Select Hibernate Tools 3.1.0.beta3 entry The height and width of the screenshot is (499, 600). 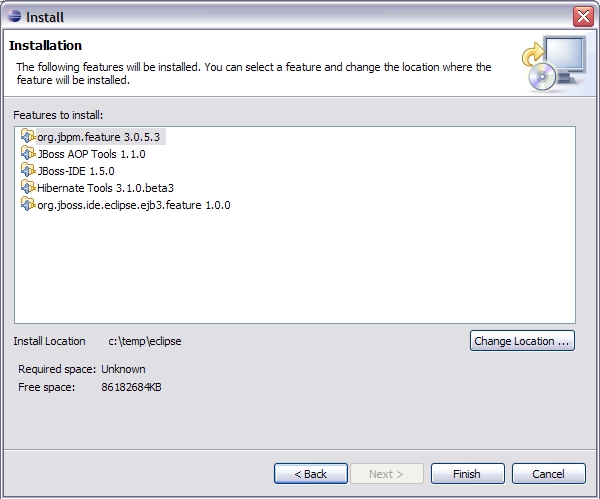pos(105,188)
